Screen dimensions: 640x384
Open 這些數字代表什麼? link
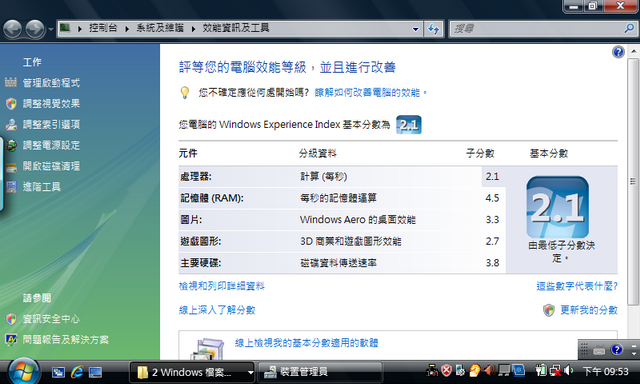click(577, 286)
